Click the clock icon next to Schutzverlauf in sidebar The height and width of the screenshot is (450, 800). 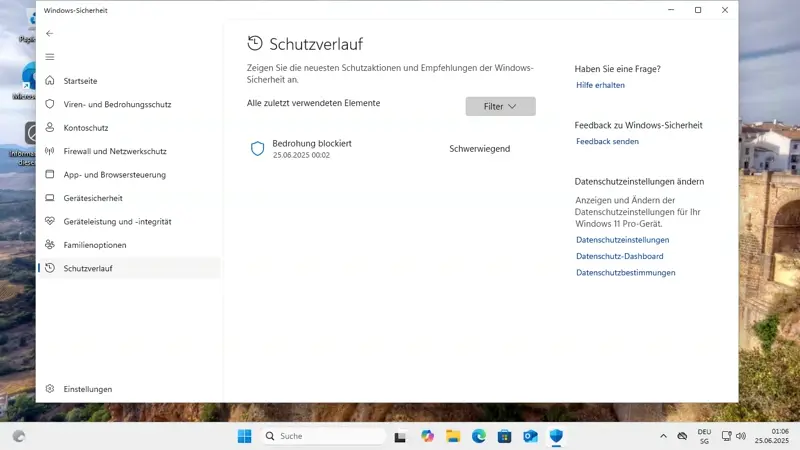[x=49, y=268]
